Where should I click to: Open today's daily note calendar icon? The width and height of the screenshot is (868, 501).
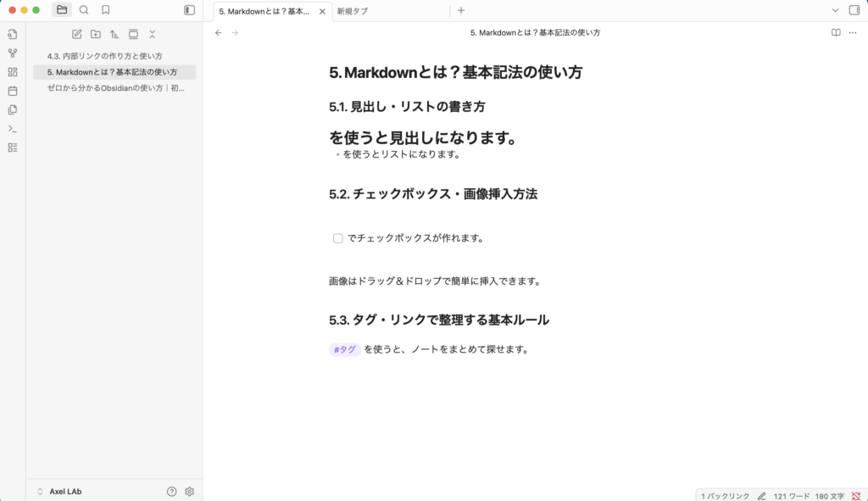(x=13, y=91)
